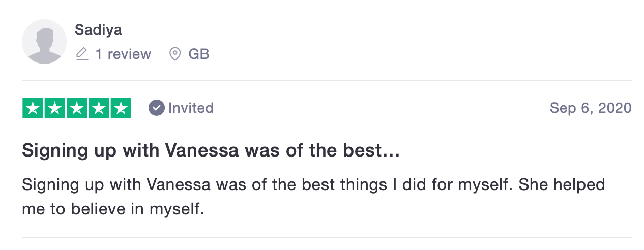Image resolution: width=644 pixels, height=250 pixels.
Task: Click the location pin icon
Action: coord(175,54)
